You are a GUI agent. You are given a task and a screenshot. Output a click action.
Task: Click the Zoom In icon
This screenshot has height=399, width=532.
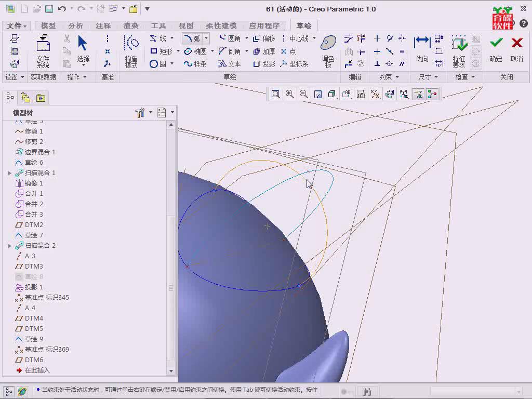coord(290,94)
